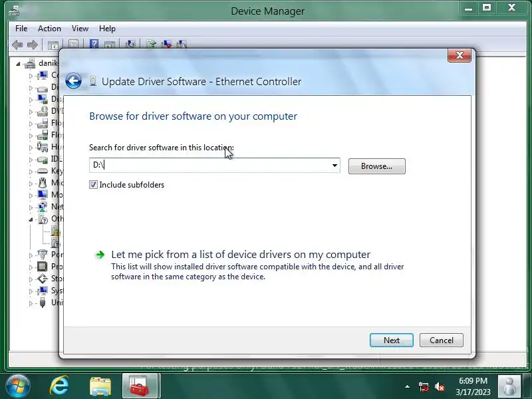Screen dimensions: 532x399
Task: Expand the Ports category arrow
Action: 31,255
